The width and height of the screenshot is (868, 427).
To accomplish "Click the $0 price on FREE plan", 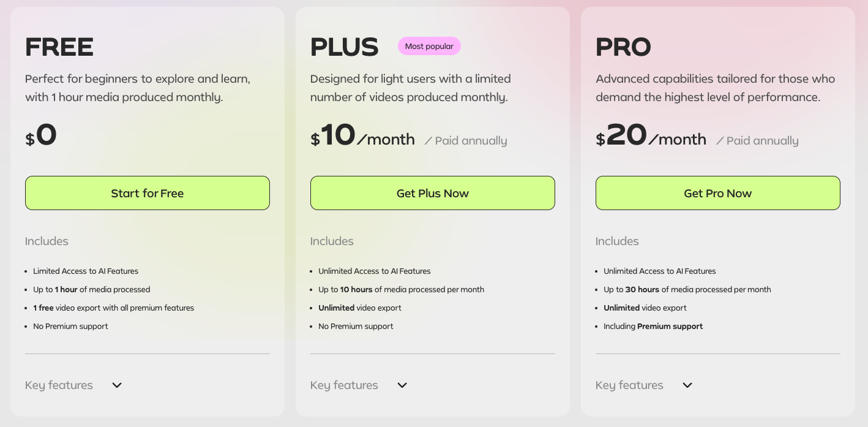I will point(41,135).
